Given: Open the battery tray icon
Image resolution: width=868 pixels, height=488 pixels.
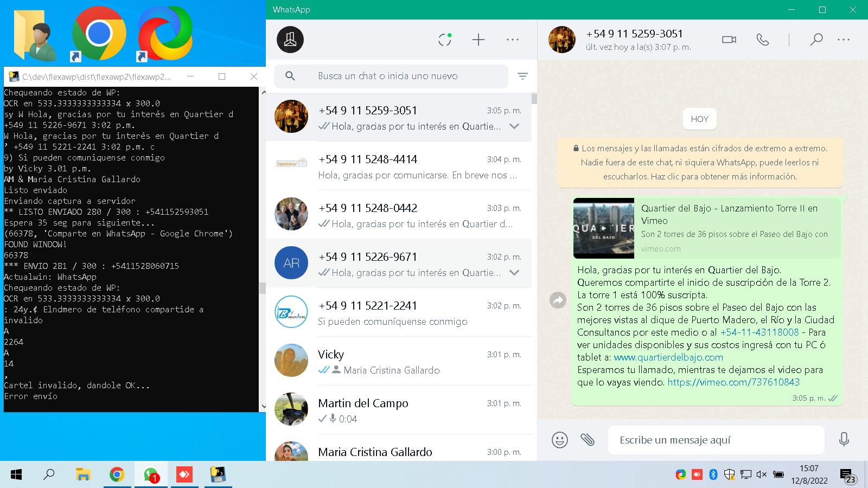Looking at the screenshot, I should click(x=778, y=475).
